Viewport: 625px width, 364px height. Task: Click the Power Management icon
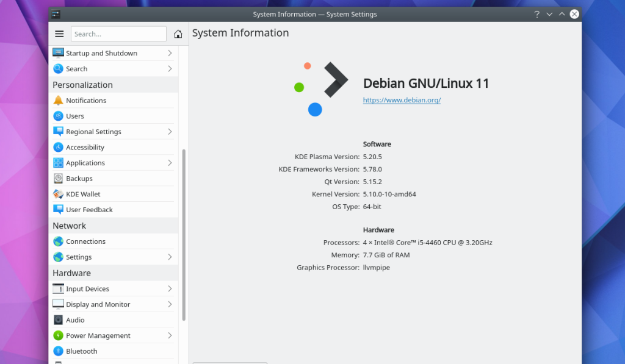pyautogui.click(x=58, y=335)
